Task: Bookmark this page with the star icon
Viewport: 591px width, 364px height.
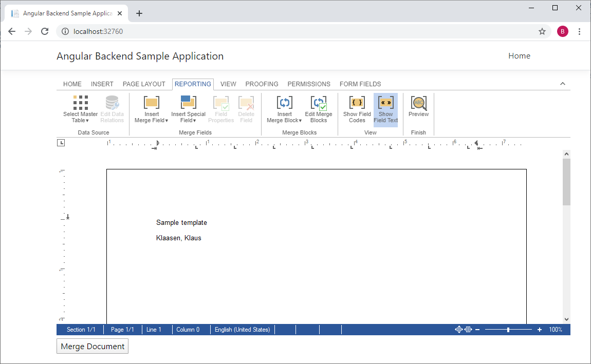Action: (x=542, y=31)
